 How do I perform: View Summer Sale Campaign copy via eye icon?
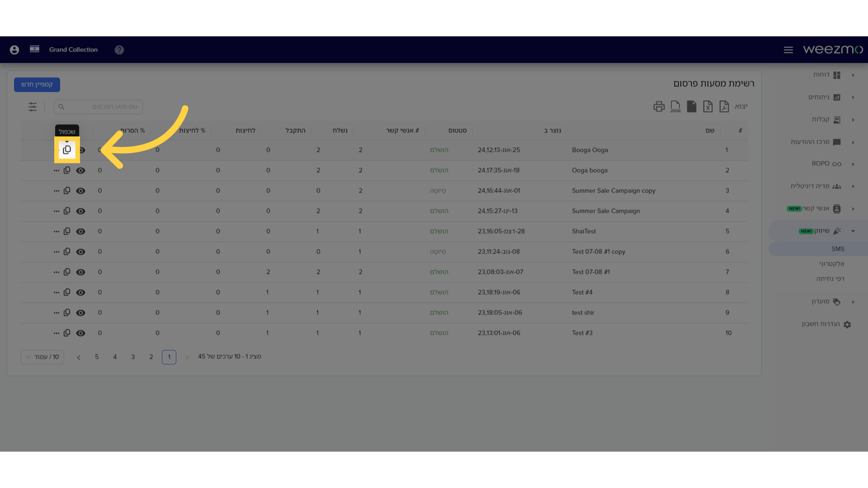80,191
